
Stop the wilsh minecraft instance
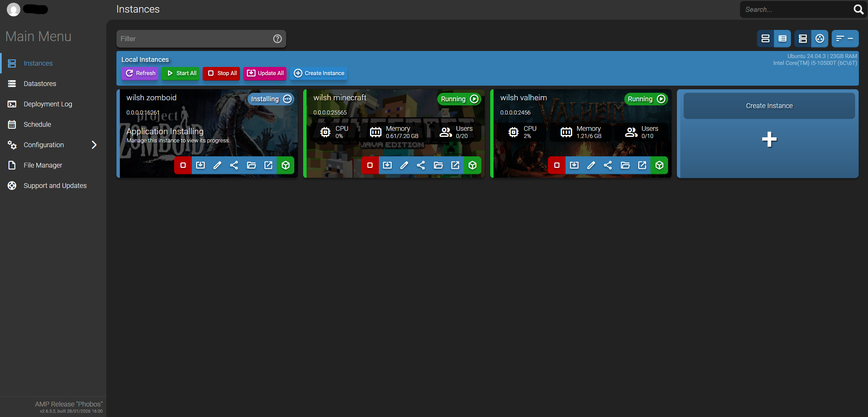click(x=370, y=165)
